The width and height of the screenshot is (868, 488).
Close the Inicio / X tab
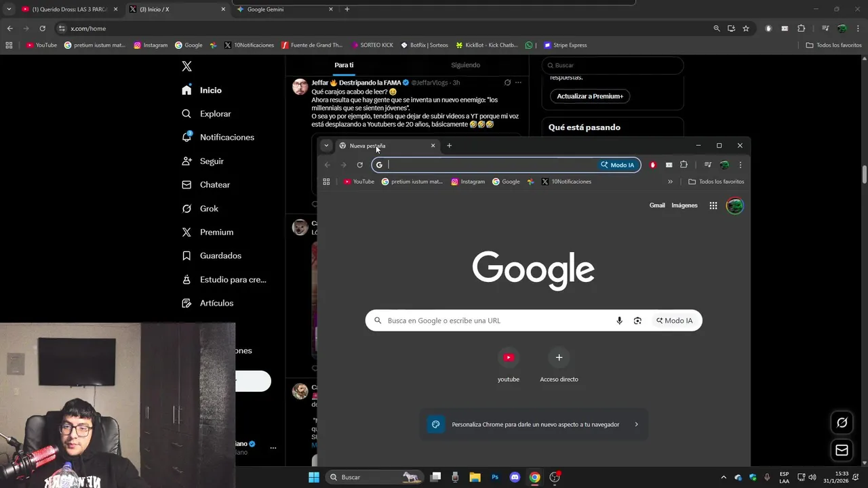223,9
